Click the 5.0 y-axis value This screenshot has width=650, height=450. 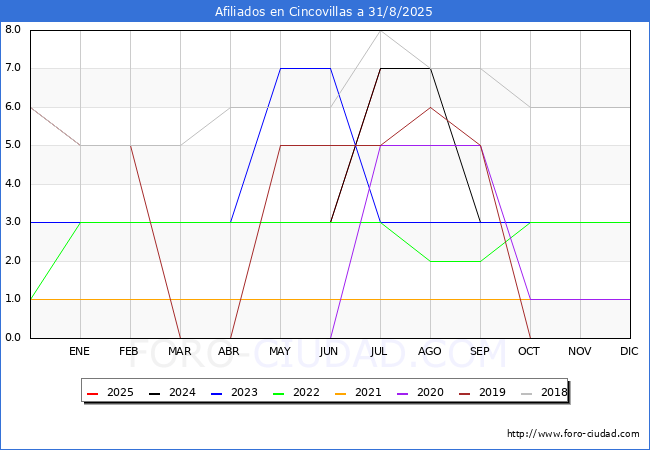pyautogui.click(x=13, y=145)
